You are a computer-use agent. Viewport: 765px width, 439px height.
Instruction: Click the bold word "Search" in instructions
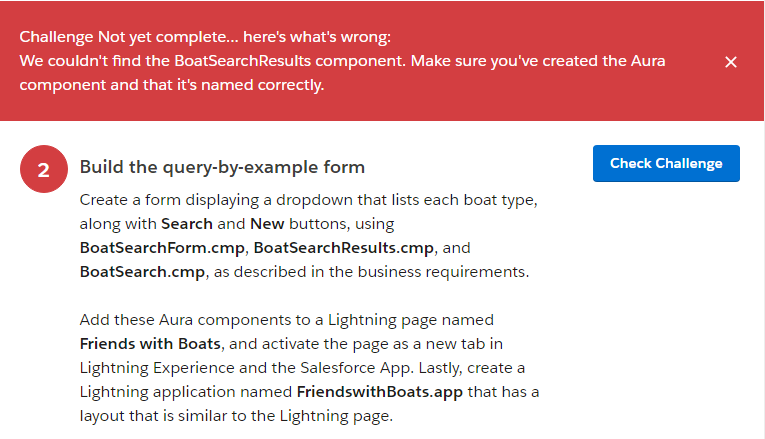pos(187,224)
